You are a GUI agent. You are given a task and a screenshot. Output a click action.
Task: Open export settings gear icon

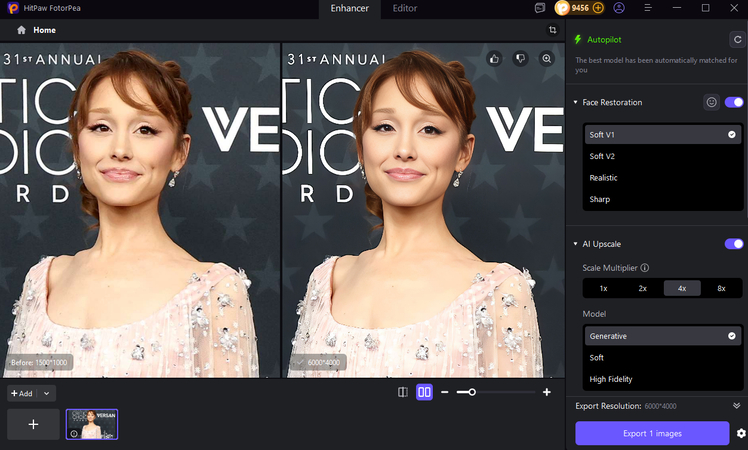[x=741, y=433]
